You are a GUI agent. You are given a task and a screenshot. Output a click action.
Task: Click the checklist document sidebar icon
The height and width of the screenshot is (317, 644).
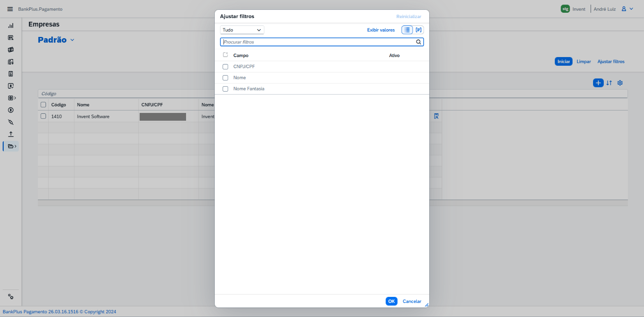[x=11, y=74]
